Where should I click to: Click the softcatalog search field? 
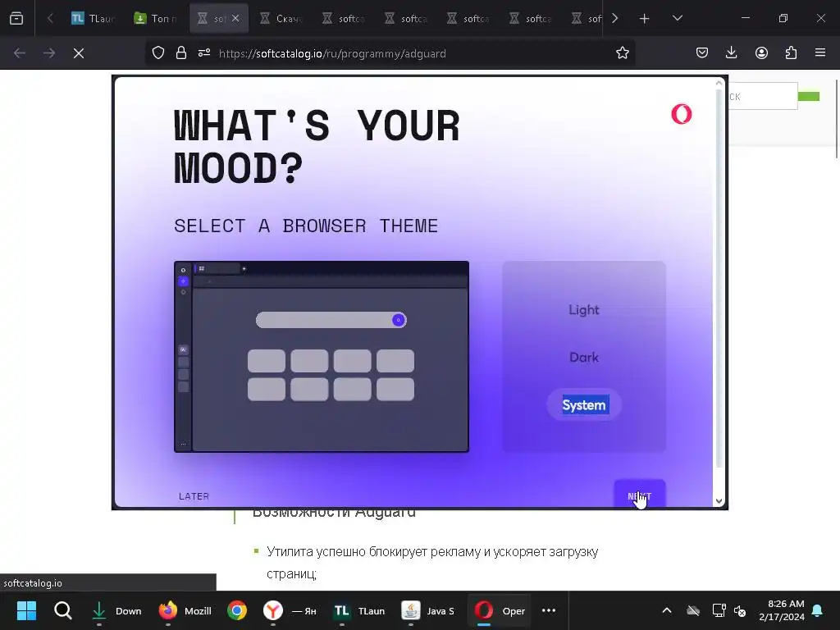762,97
